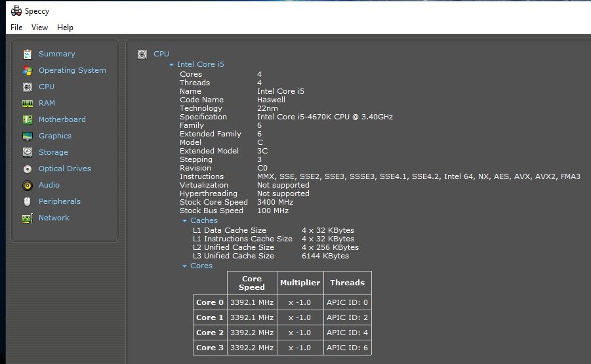Click the Motherboard icon in sidebar
Viewport: 591px width, 364px height.
tap(28, 120)
